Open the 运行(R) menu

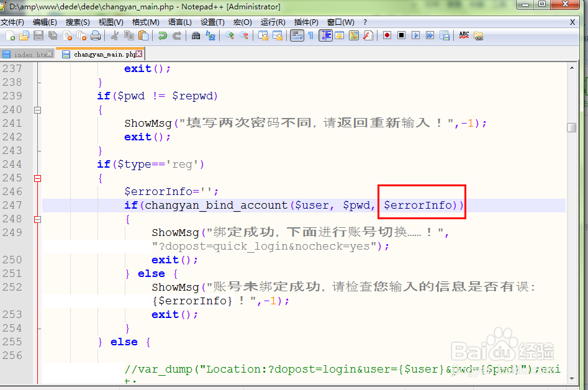tap(273, 22)
